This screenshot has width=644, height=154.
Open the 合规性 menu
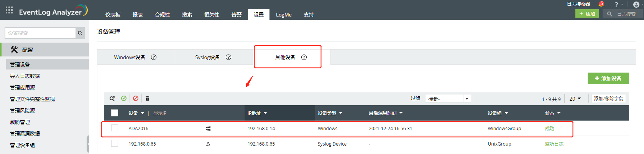pos(163,15)
